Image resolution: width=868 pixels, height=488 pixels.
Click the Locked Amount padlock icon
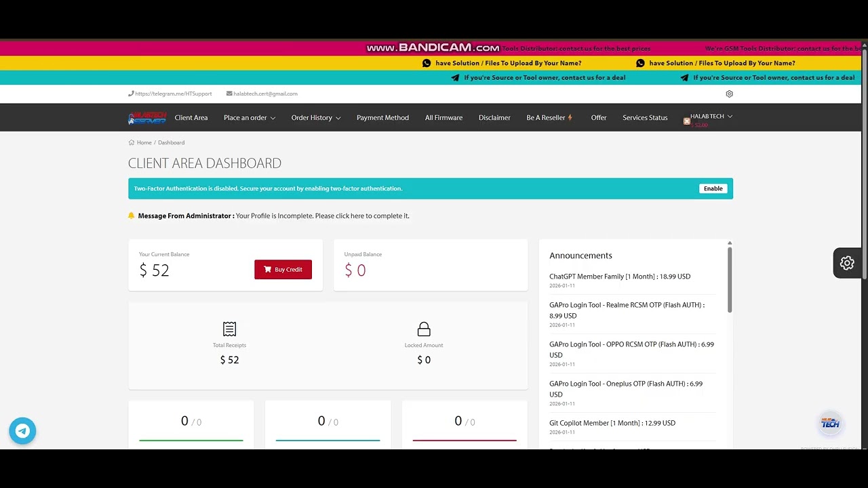[x=424, y=329]
